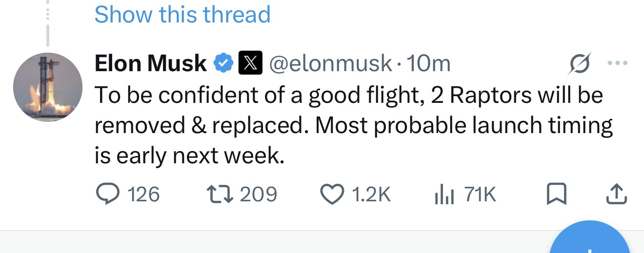
Task: Open the @elonmusk handle
Action: click(331, 63)
